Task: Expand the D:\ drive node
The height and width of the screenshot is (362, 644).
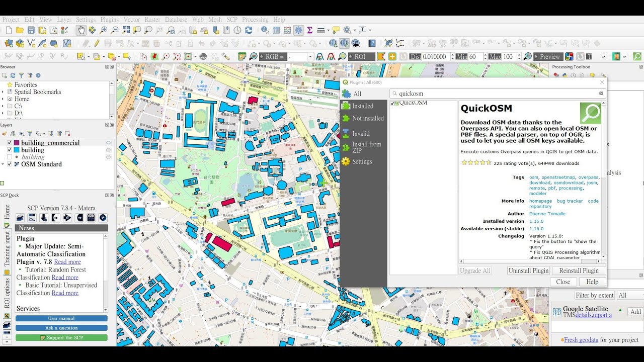Action: [3, 113]
